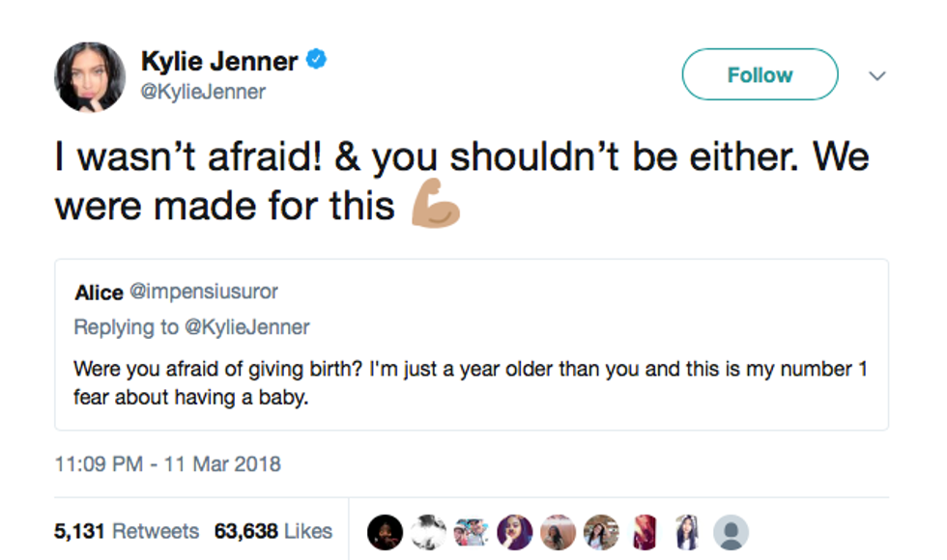Click the @KylieJenner handle under the name
This screenshot has height=560, width=947.
[203, 92]
